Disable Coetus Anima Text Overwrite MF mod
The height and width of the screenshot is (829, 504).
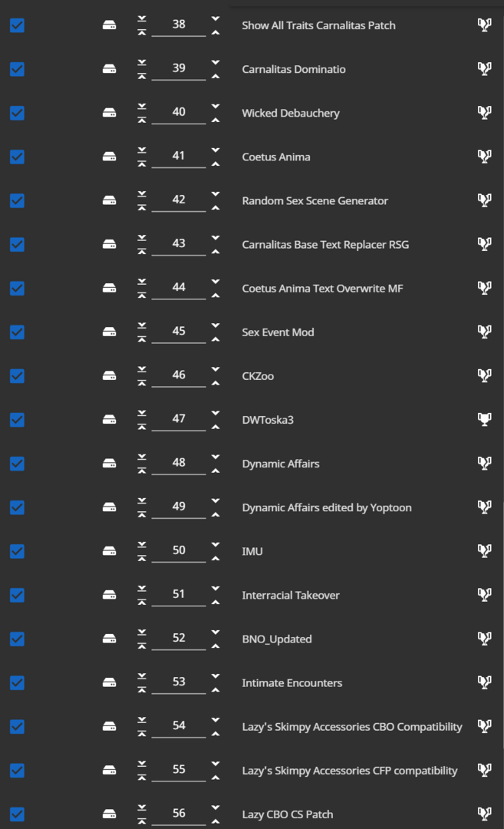point(17,288)
